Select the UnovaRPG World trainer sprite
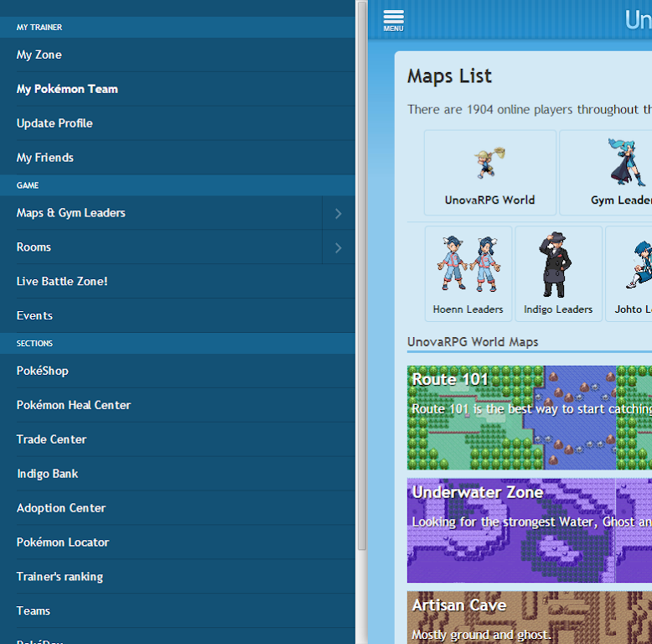This screenshot has height=644, width=652. point(489,164)
